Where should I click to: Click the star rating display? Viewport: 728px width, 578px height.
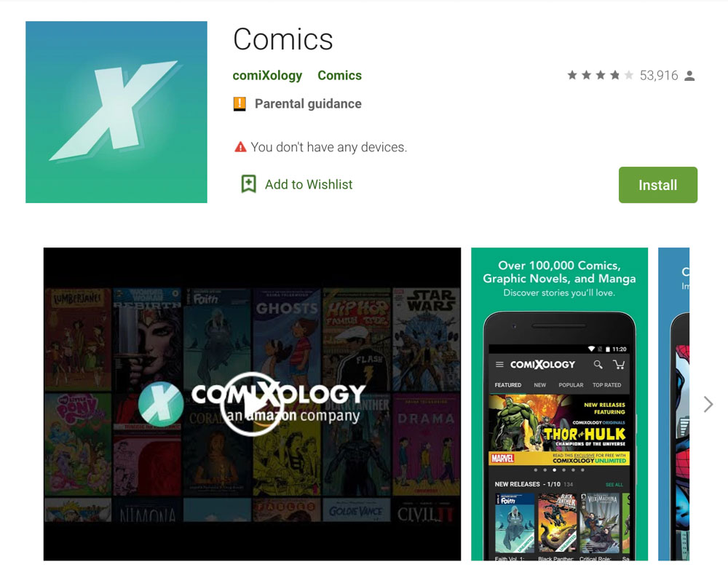point(601,75)
